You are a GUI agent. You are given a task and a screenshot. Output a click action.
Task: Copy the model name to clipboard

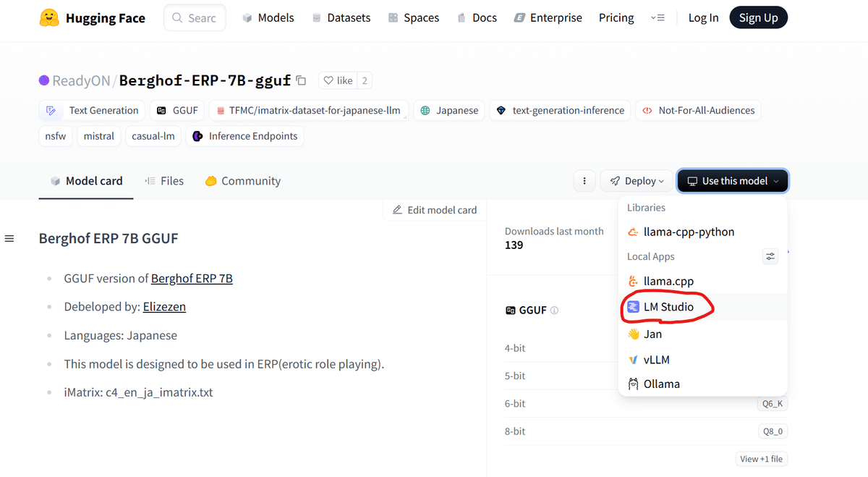(x=302, y=80)
